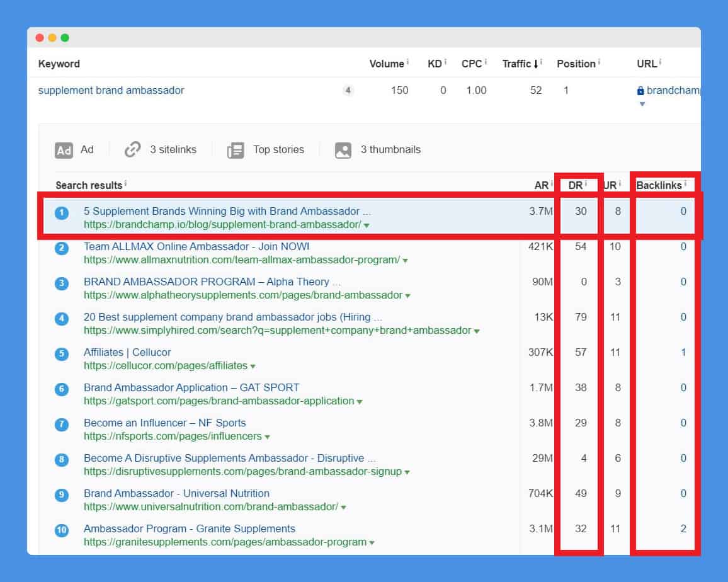Sort by the CPC column header
This screenshot has width=728, height=582.
click(472, 64)
